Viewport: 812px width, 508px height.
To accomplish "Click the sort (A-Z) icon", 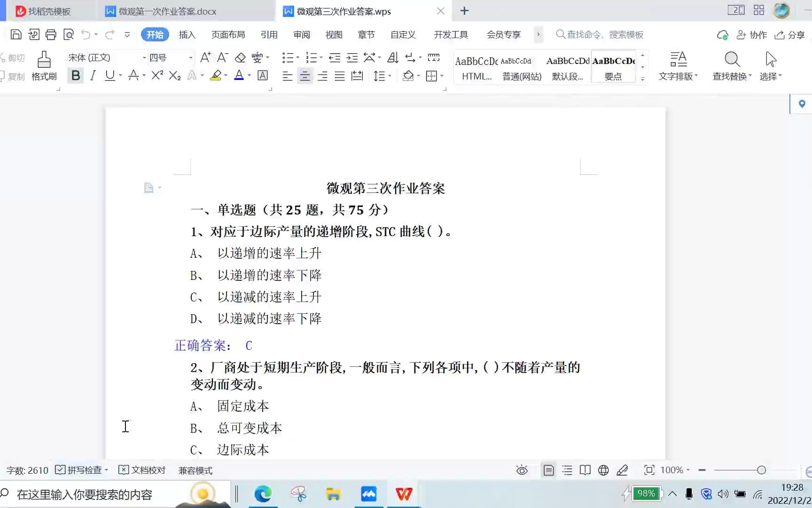I will point(393,57).
